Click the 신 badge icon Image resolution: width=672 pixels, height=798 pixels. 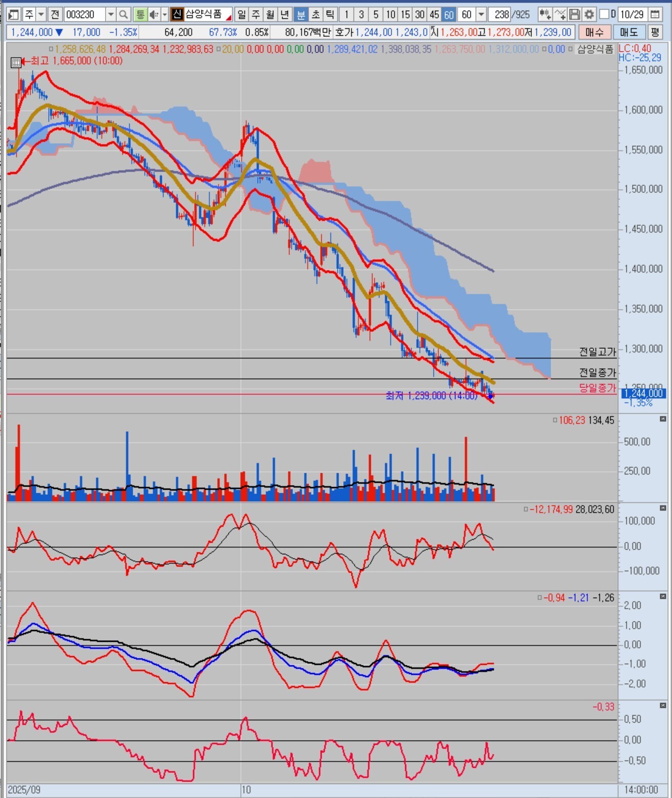pyautogui.click(x=177, y=14)
